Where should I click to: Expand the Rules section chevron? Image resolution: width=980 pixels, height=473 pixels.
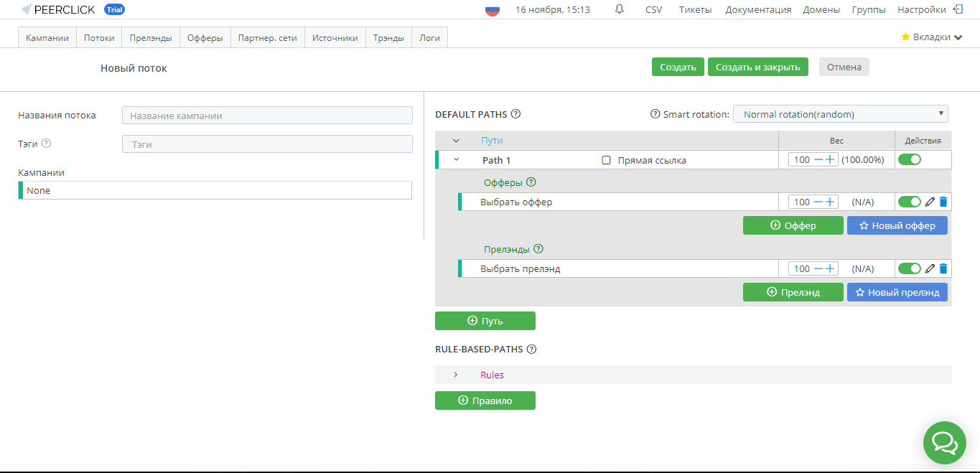[455, 375]
